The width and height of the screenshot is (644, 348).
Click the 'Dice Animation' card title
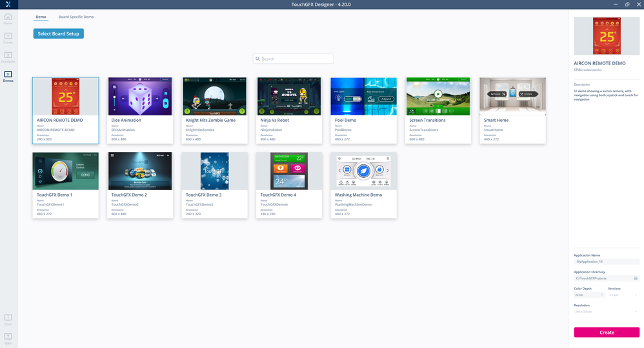(126, 121)
